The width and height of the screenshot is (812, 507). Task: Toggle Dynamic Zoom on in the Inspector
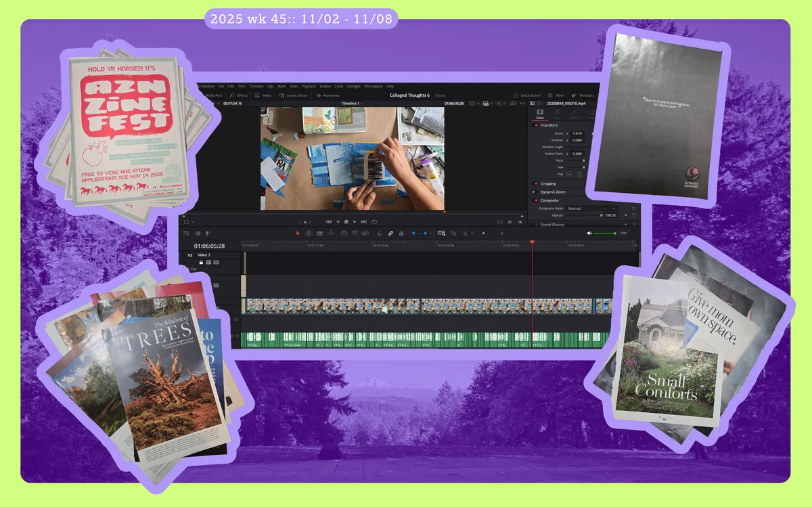[x=534, y=192]
